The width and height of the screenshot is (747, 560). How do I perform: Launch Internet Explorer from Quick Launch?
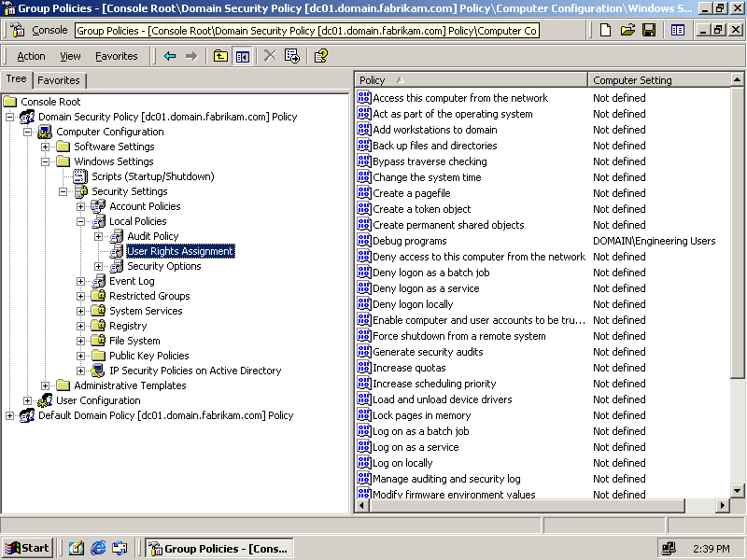(x=98, y=548)
